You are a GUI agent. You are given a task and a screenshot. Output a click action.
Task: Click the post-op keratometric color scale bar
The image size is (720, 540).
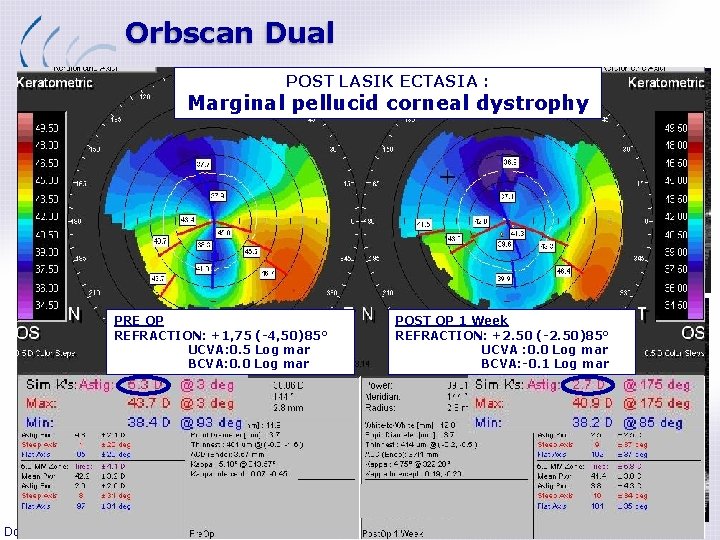[695, 216]
